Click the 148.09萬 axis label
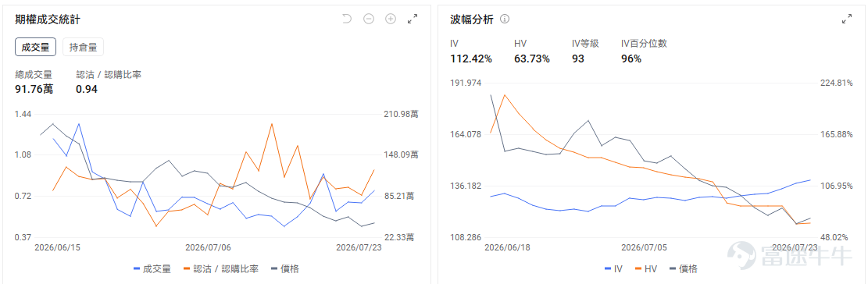868x284 pixels. click(x=402, y=154)
